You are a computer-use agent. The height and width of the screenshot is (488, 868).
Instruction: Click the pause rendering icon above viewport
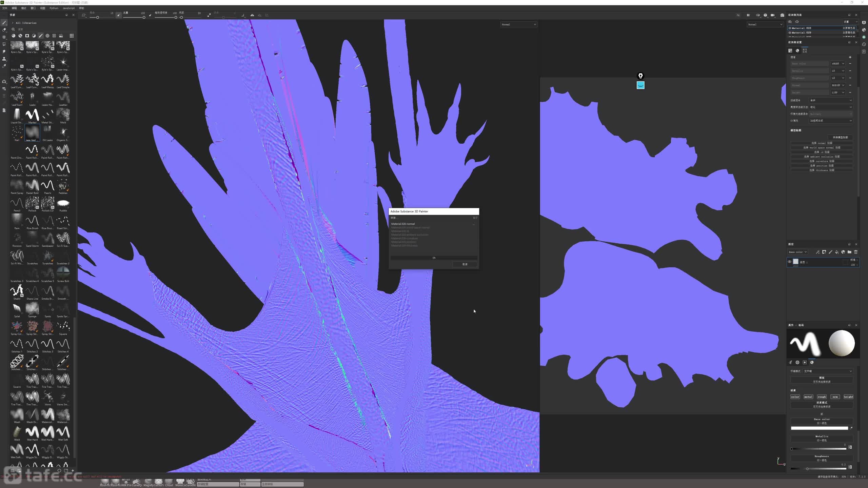[748, 15]
